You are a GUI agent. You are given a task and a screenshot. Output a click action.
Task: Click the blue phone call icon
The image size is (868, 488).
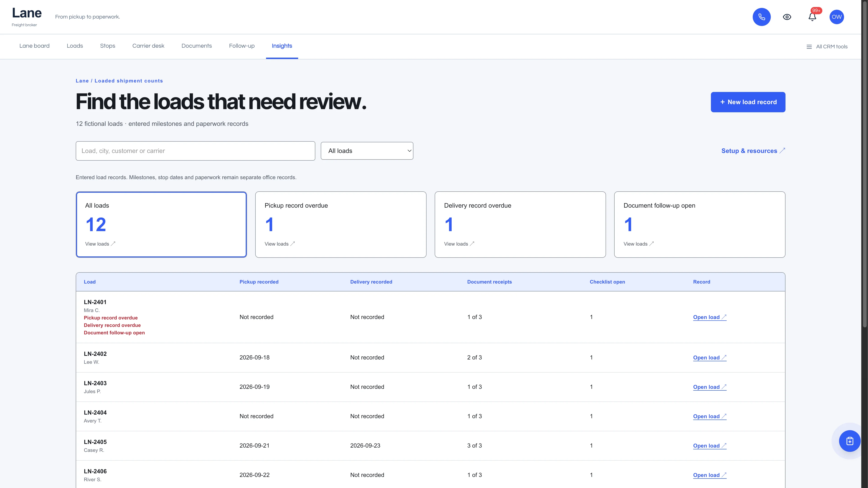click(x=762, y=17)
